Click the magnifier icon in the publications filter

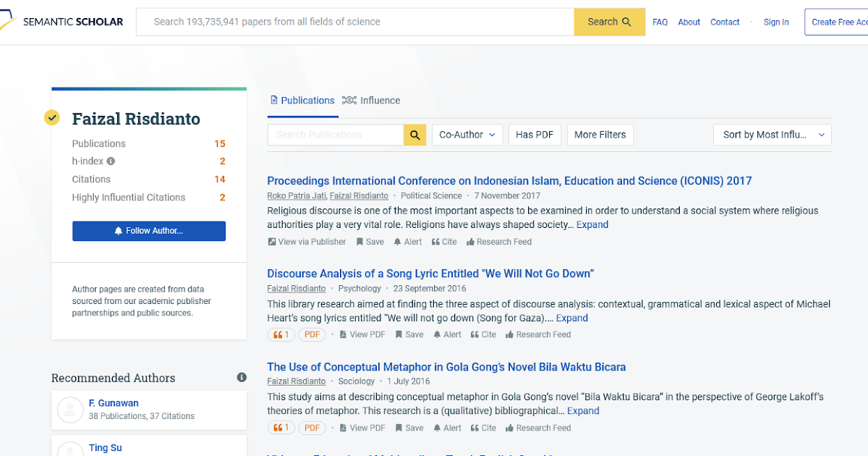coord(414,135)
